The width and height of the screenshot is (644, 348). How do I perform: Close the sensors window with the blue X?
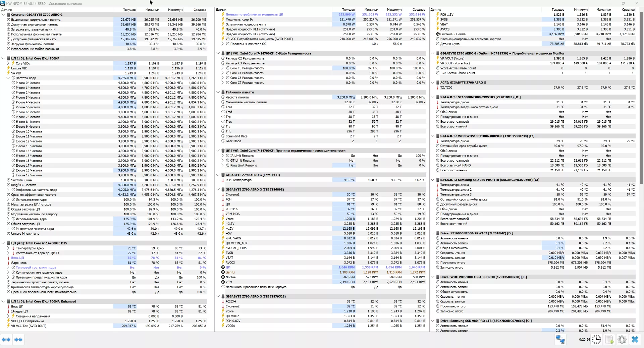tap(635, 340)
